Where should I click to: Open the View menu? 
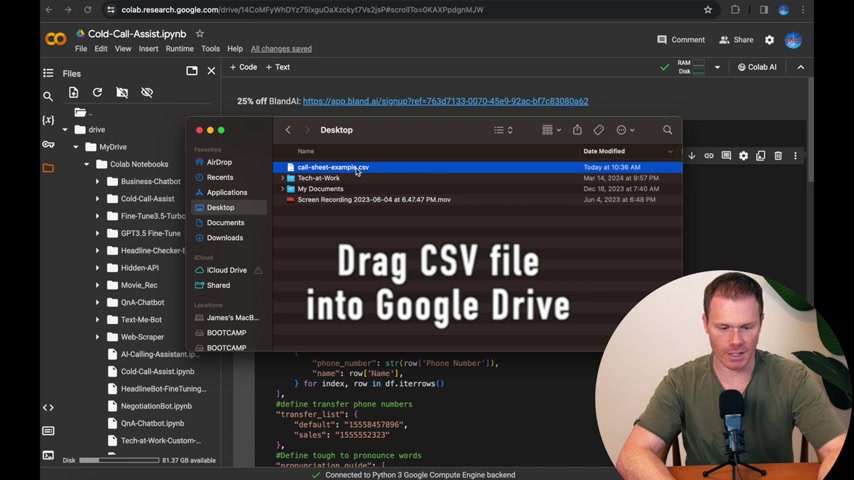[x=123, y=48]
